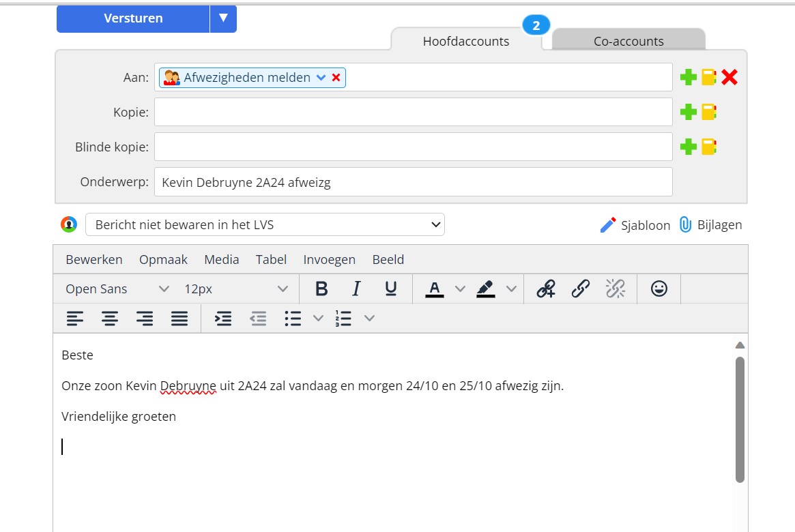
Task: Decrease indent of the paragraph
Action: 258,319
